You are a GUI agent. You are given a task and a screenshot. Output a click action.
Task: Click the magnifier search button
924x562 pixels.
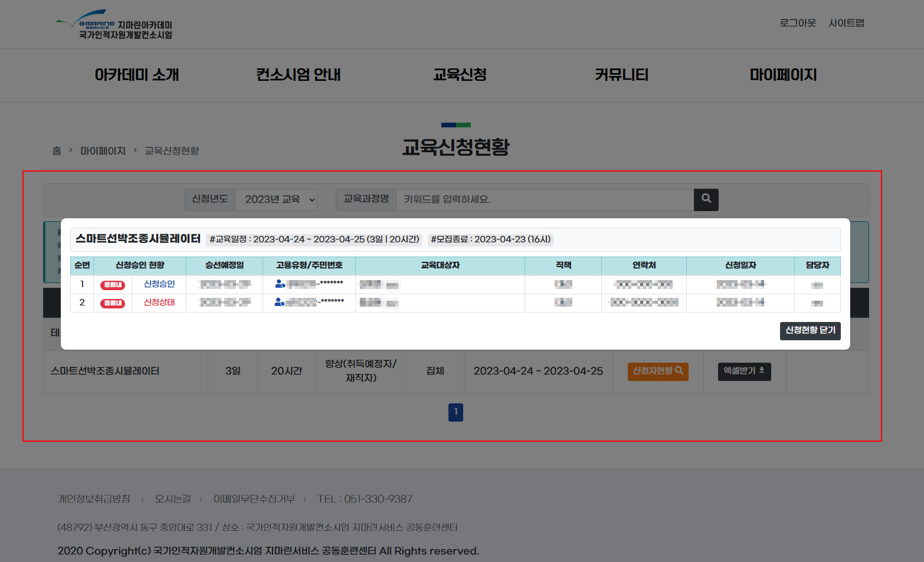point(706,199)
